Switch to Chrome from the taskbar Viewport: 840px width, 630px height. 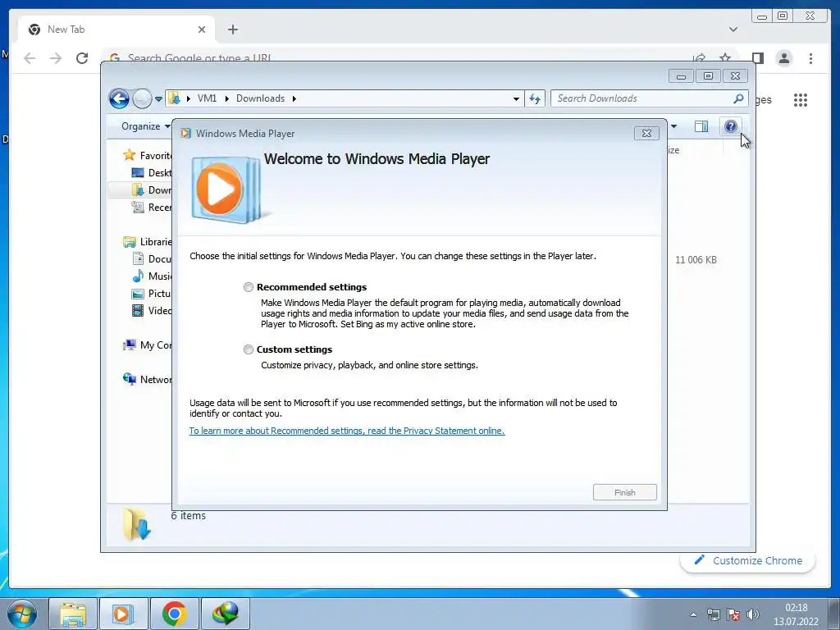pyautogui.click(x=174, y=614)
